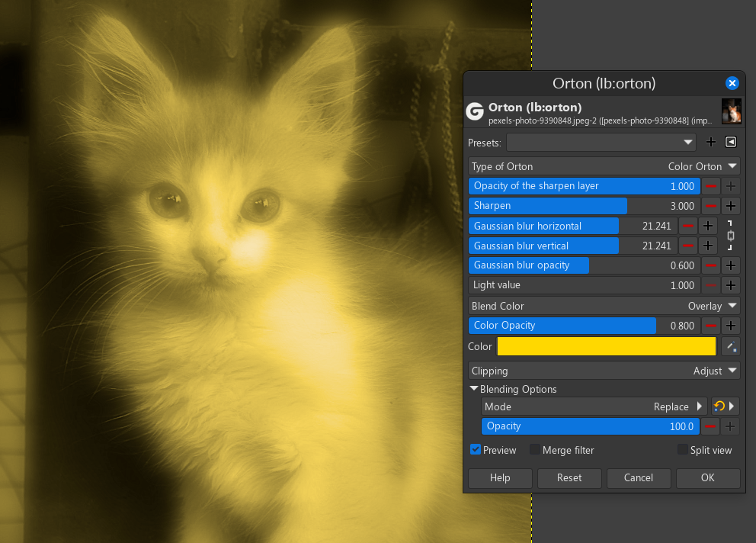Screen dimensions: 756x543
Task: Increase the Color Opacity value
Action: (731, 326)
